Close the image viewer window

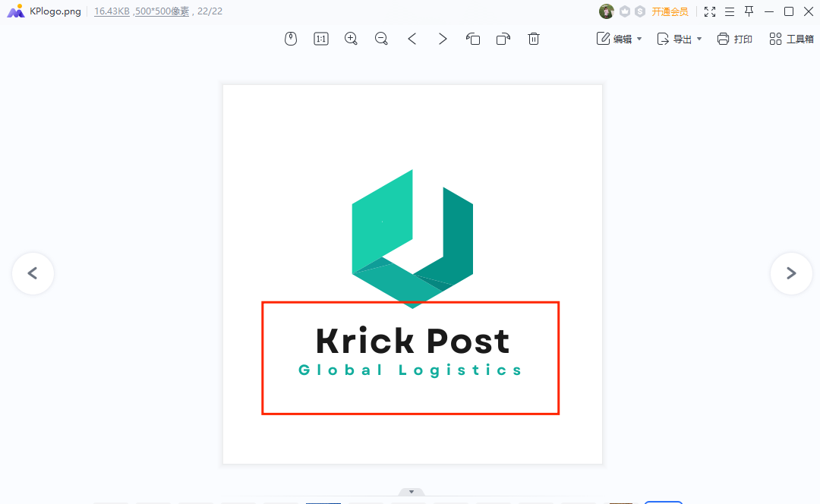tap(809, 11)
